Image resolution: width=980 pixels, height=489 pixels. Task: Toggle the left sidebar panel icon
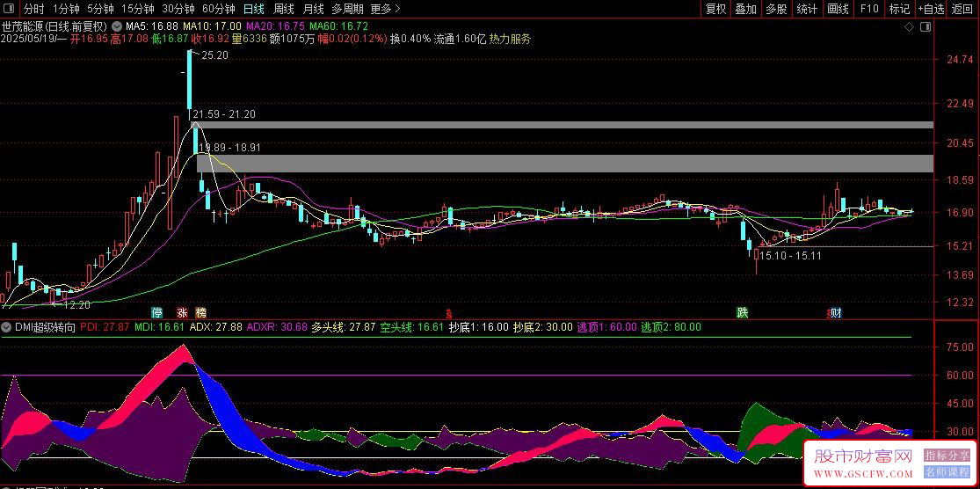10,9
